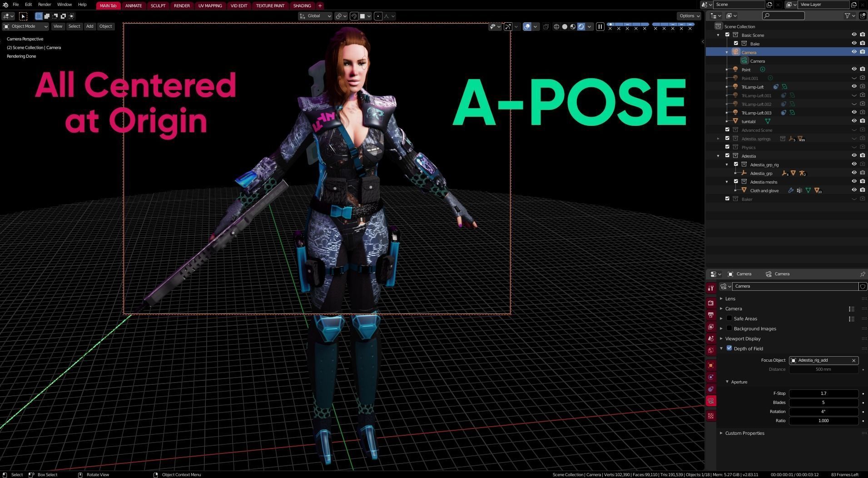Enable the Safe Areas checkbox
The width and height of the screenshot is (868, 478).
click(729, 318)
